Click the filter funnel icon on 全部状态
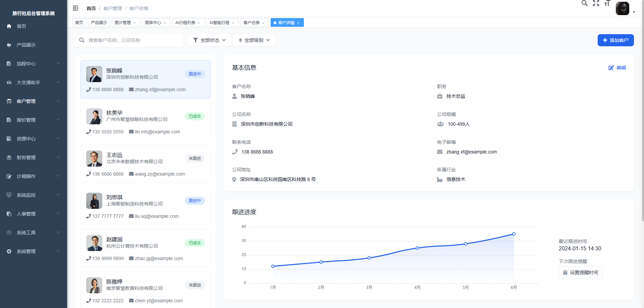 pos(196,40)
